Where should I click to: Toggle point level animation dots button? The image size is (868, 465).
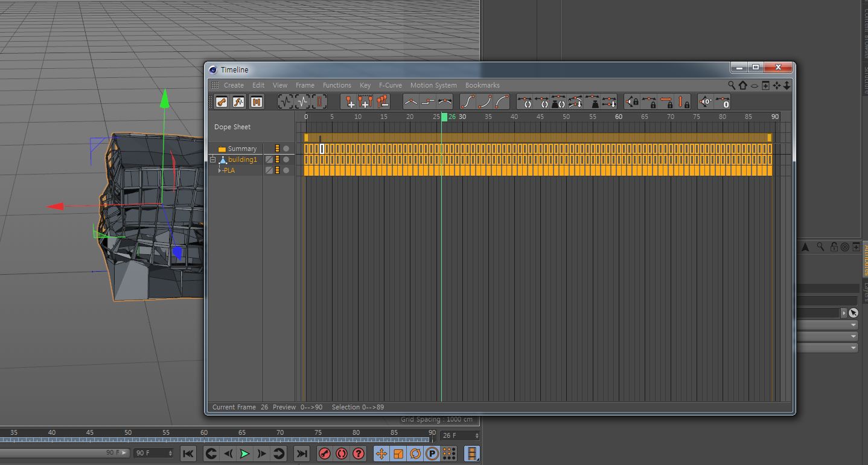click(449, 454)
